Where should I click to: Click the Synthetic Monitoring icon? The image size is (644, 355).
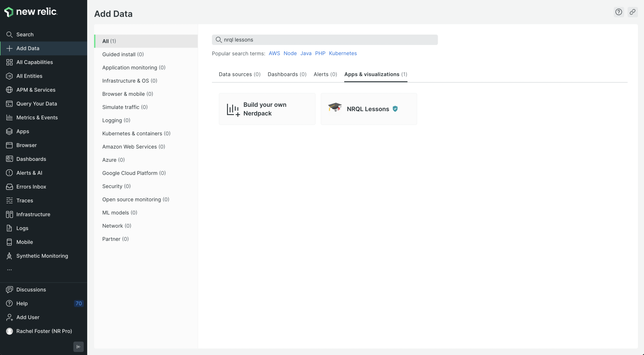point(9,256)
